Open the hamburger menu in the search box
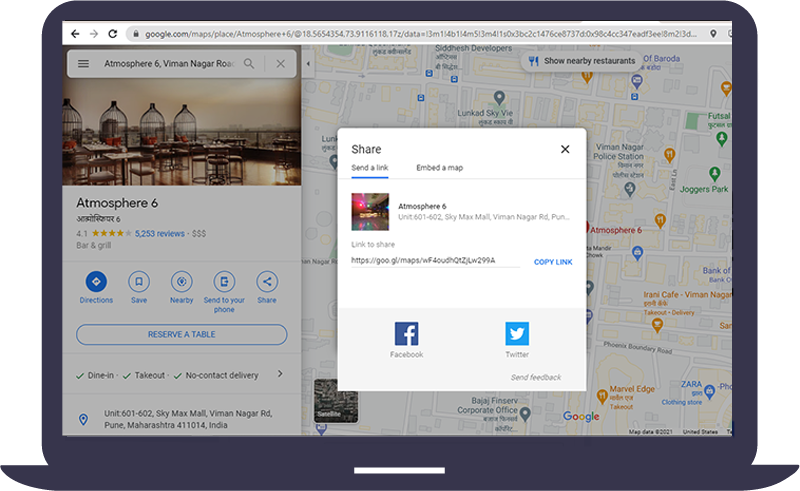Screen dimensions: 800x491 pyautogui.click(x=83, y=64)
